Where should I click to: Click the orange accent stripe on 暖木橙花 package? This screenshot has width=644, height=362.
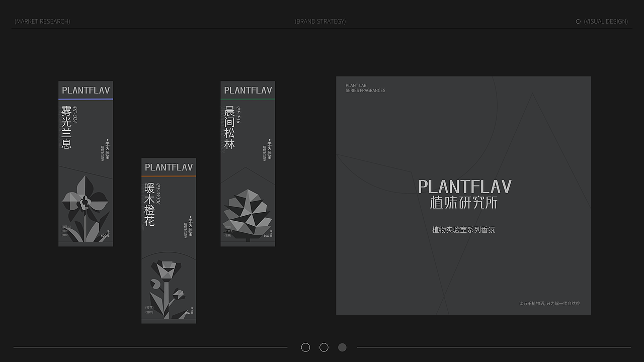[169, 177]
